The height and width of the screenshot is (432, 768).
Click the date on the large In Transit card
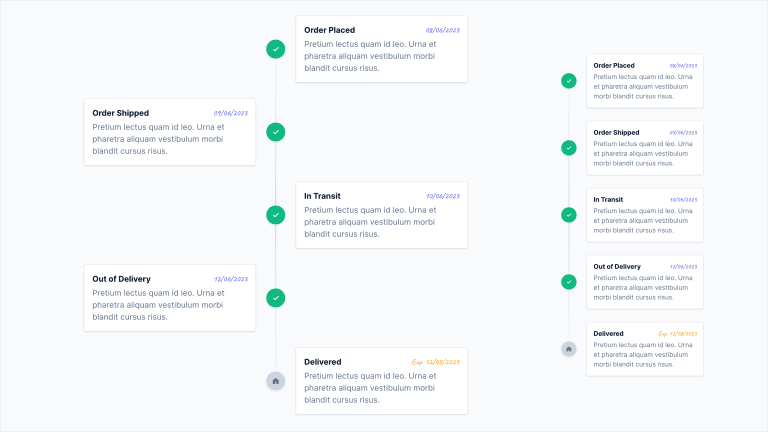[443, 196]
